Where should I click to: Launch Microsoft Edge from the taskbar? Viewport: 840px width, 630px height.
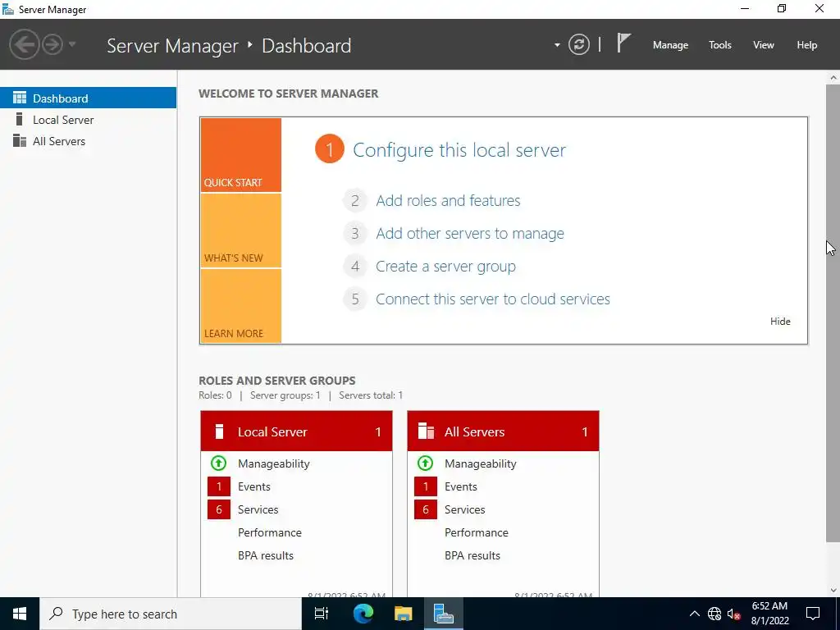(363, 614)
